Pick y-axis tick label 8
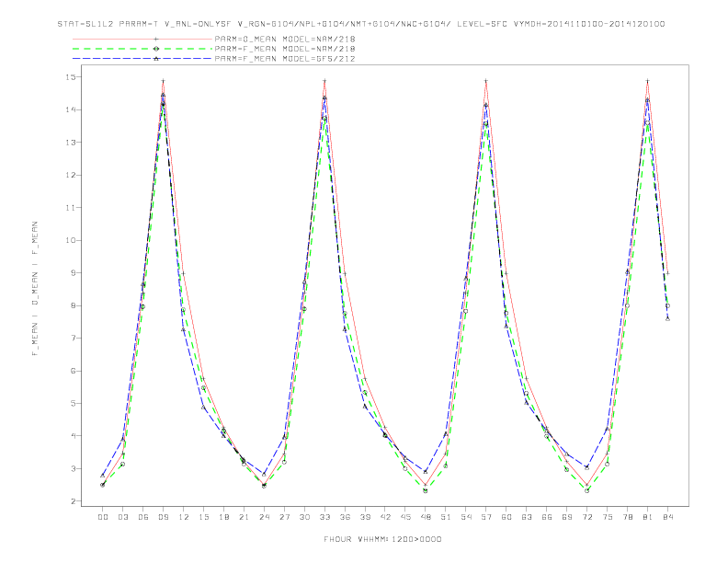Viewport: 728px width, 563px height. pos(73,305)
